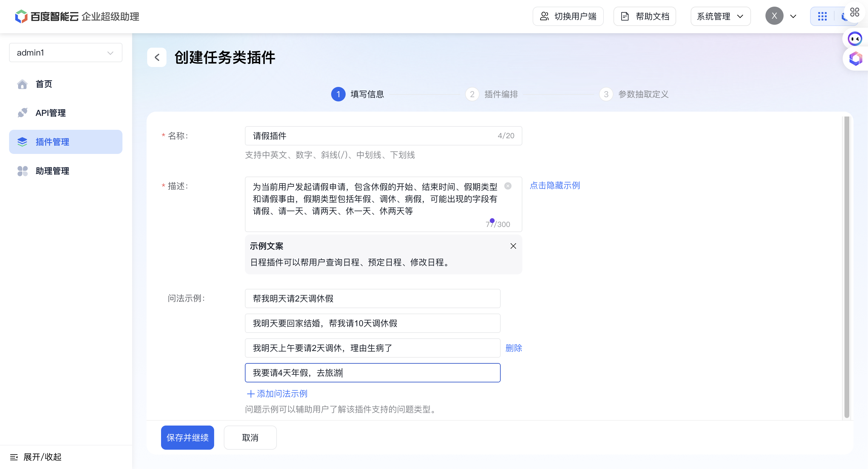This screenshot has height=469, width=868.
Task: Click the 首页 house icon
Action: click(x=22, y=84)
